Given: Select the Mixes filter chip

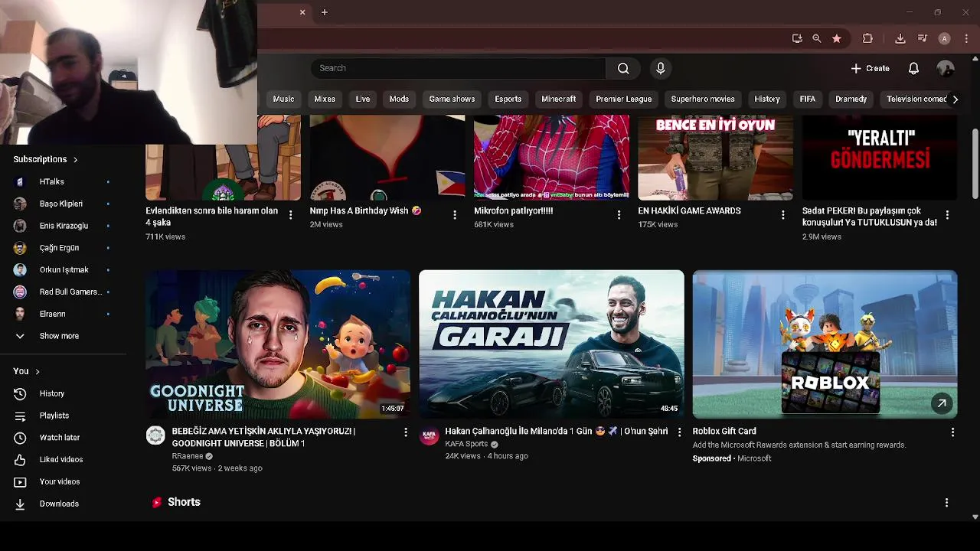Looking at the screenshot, I should coord(325,99).
